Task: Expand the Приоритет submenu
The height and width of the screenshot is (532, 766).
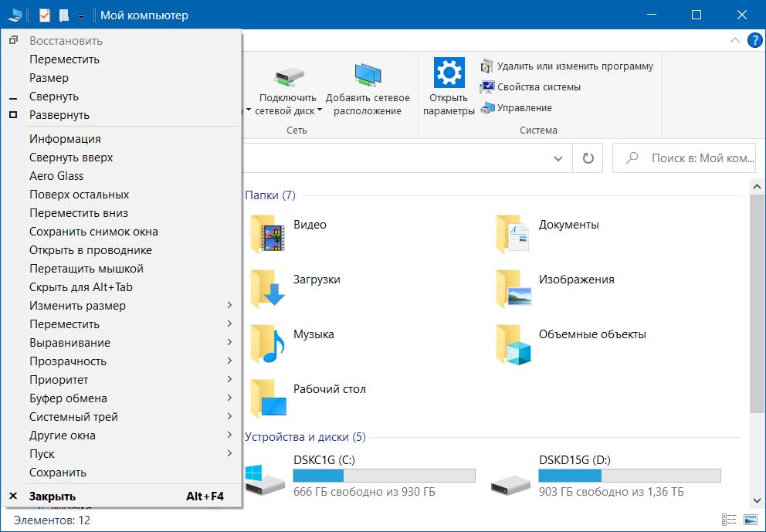Action: point(121,380)
